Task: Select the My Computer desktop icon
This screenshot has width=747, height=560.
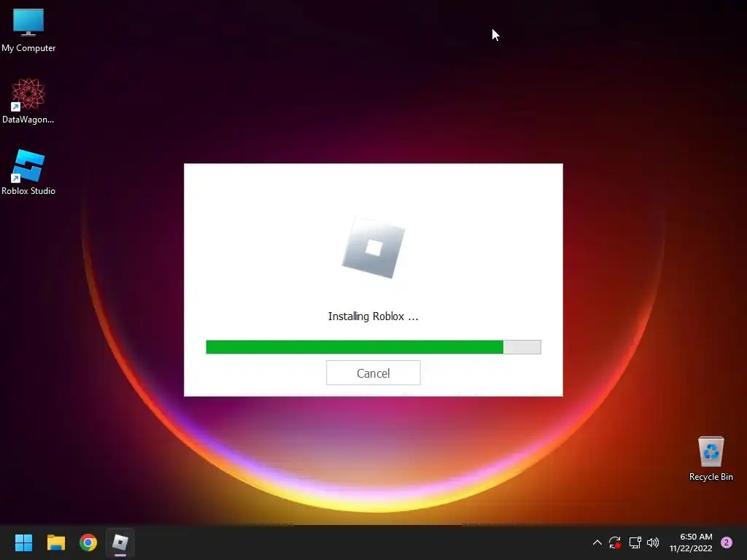Action: point(28,30)
